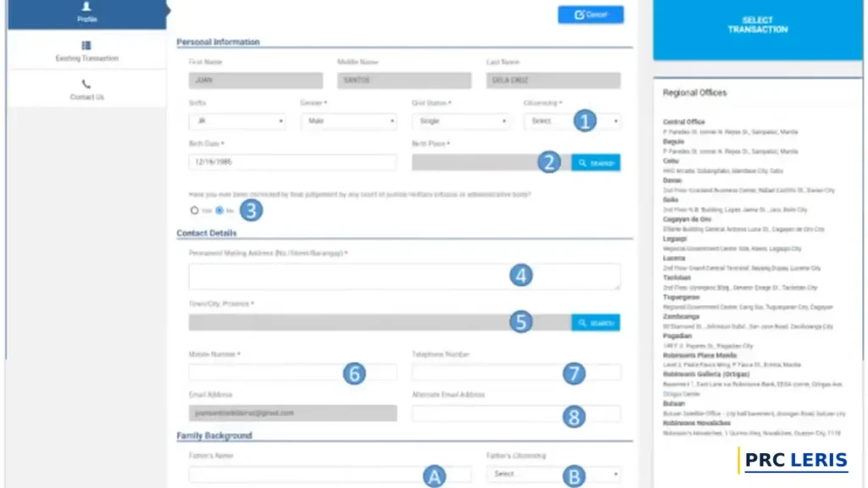This screenshot has width=868, height=488.
Task: Open the Gender dropdown showing Male
Action: 349,121
